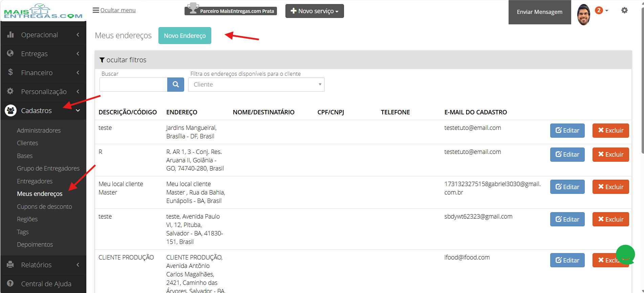This screenshot has height=293, width=644.
Task: Click the page vertical scrollbar
Action: 642,81
